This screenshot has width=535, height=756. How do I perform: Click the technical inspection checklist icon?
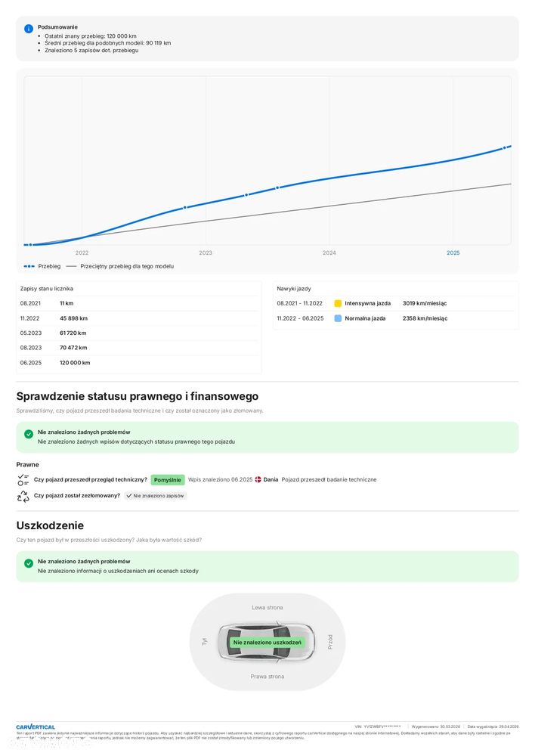point(23,479)
